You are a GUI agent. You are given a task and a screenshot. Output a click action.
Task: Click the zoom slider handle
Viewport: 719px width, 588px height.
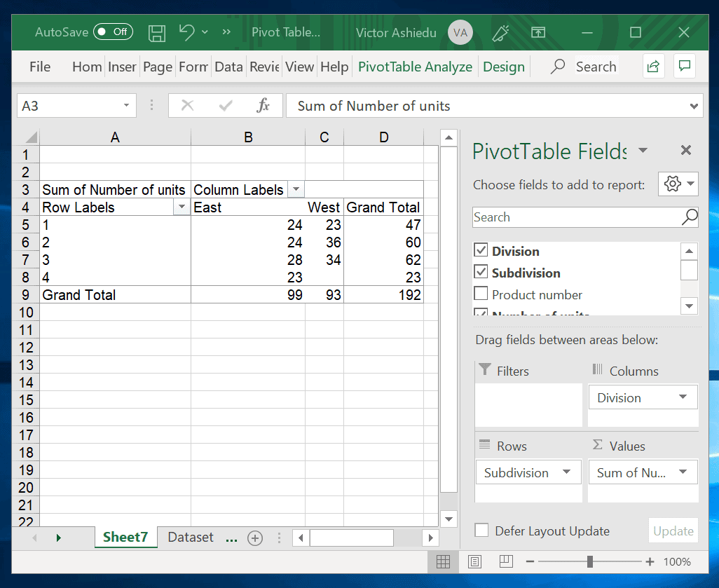pyautogui.click(x=589, y=561)
